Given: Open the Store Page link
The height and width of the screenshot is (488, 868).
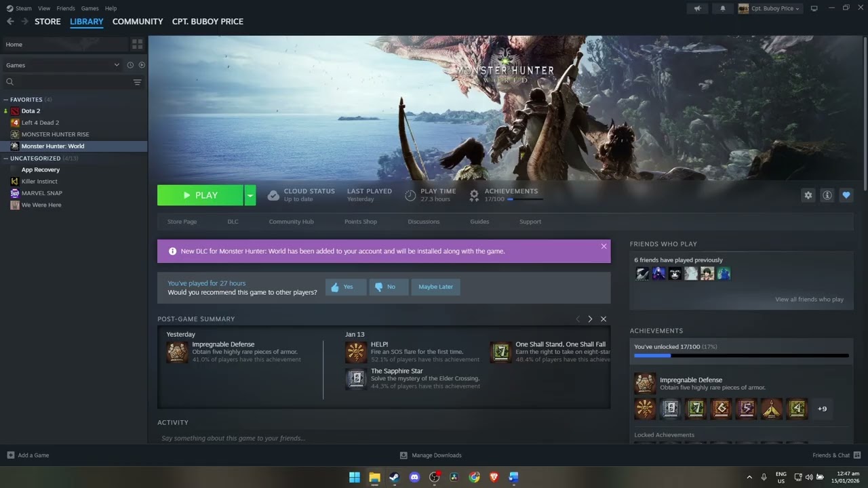Looking at the screenshot, I should pyautogui.click(x=182, y=222).
